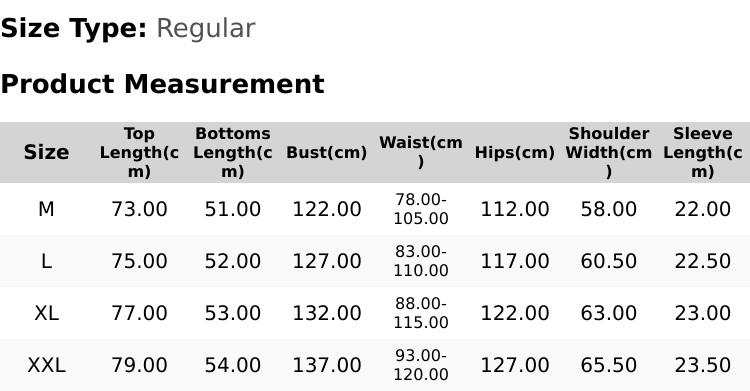Click the Bottoms Length column header
Viewport: 750px width, 391px height.
233,152
